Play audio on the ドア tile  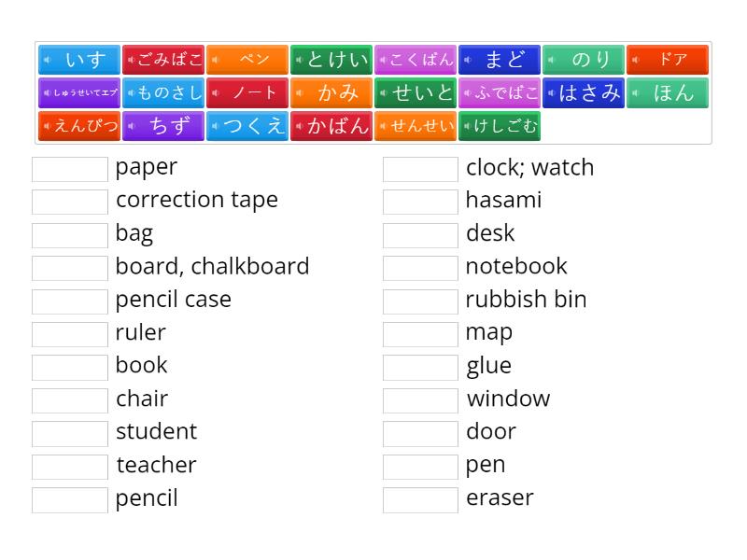coord(636,60)
